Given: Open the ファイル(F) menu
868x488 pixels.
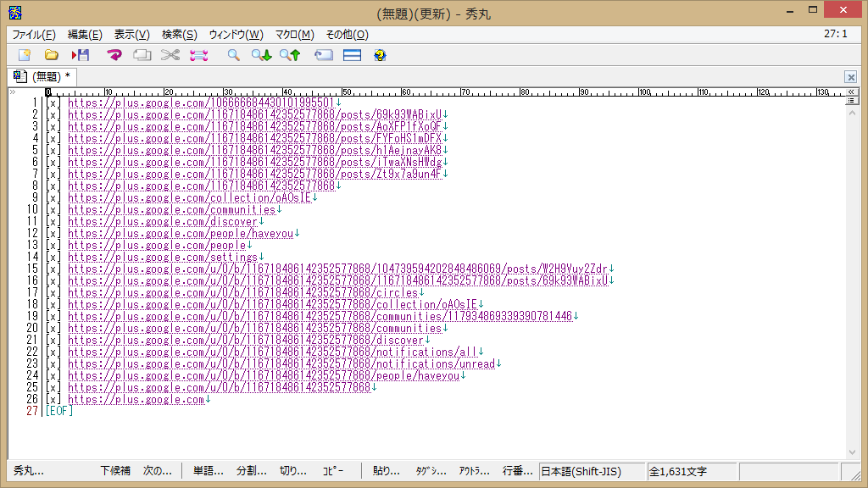Looking at the screenshot, I should click(34, 35).
